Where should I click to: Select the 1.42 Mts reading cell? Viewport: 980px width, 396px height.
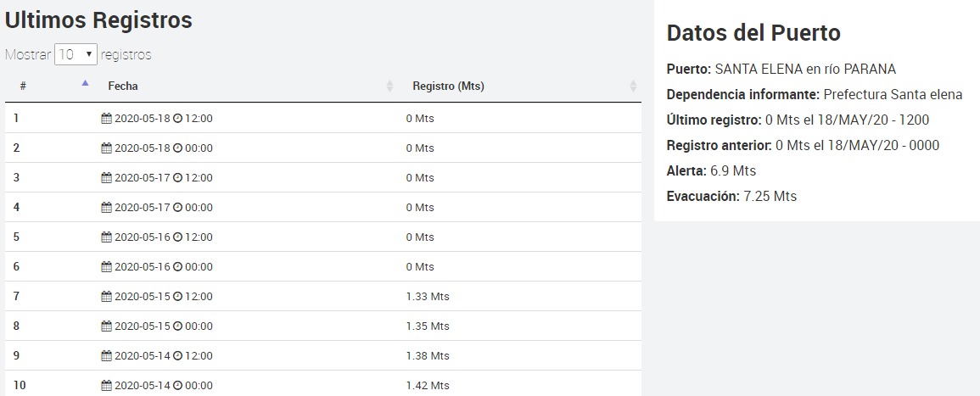tap(428, 386)
